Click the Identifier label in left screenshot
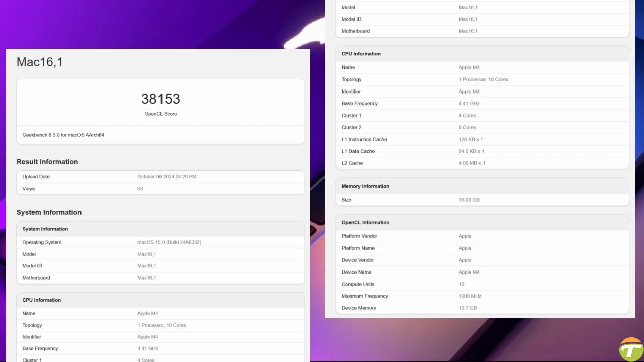644x362 pixels. 32,337
